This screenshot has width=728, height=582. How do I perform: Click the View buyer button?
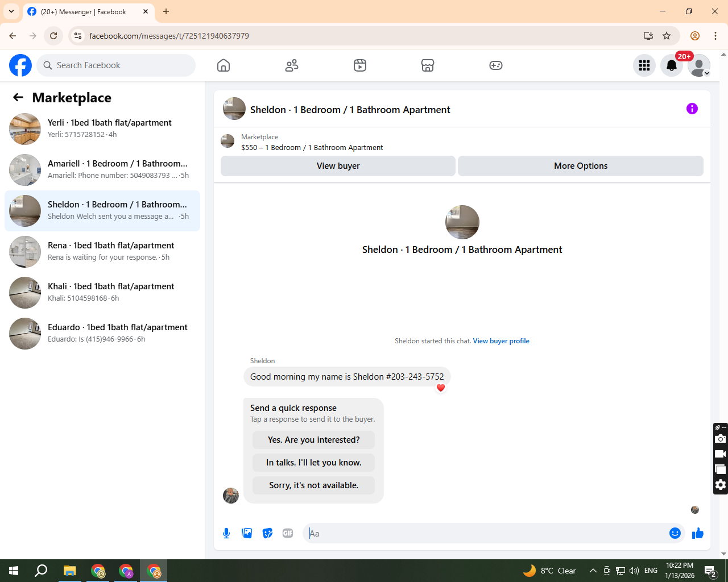click(338, 166)
